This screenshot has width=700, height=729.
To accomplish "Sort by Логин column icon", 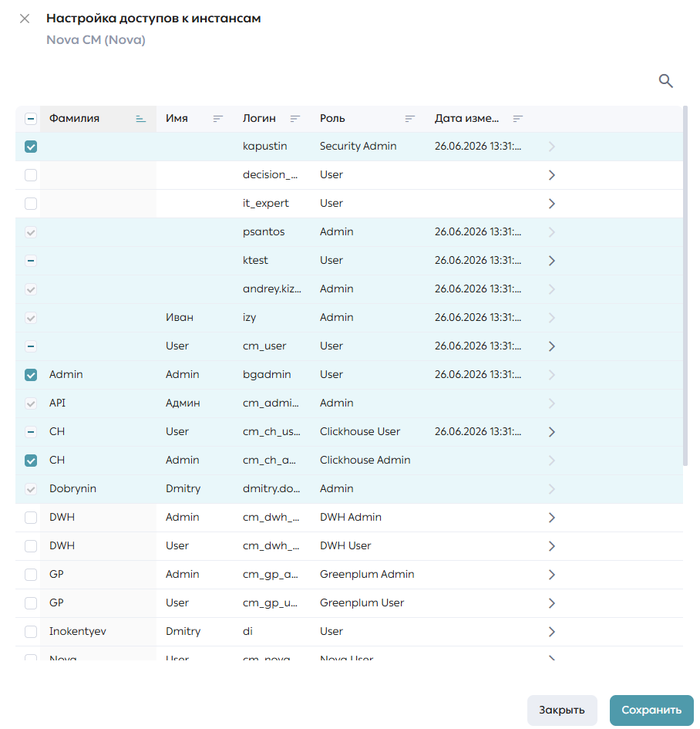I will pyautogui.click(x=295, y=119).
